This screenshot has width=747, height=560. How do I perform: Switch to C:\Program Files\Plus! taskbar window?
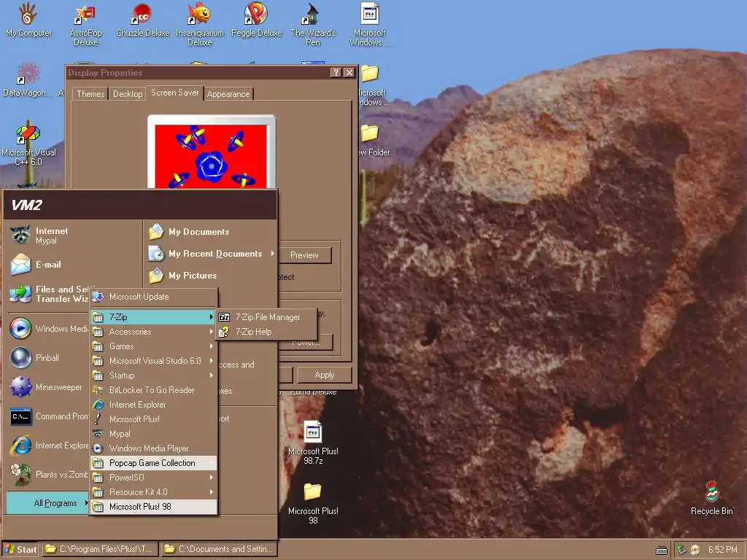coord(100,550)
